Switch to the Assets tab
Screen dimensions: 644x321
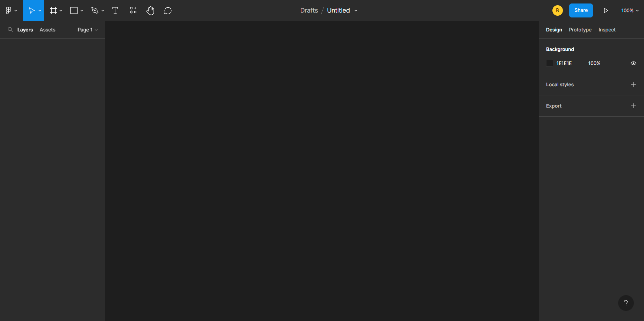tap(48, 30)
